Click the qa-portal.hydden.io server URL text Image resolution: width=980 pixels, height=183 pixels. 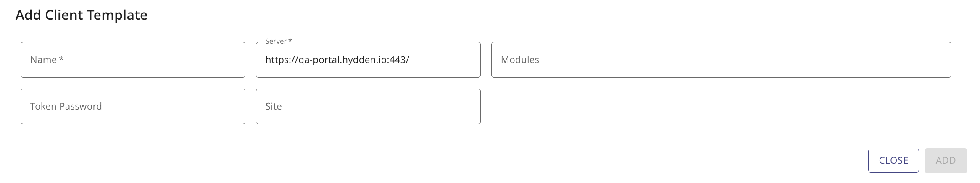[337, 60]
